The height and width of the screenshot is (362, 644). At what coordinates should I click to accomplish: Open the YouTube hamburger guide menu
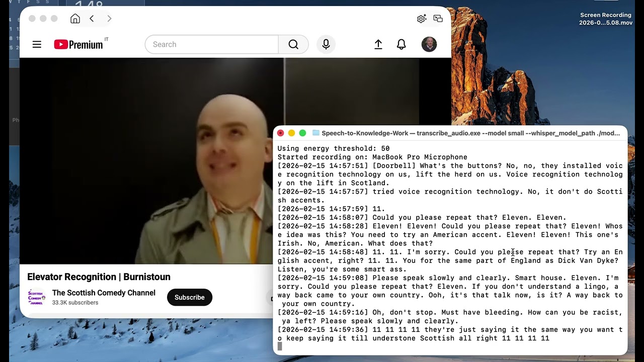click(x=37, y=44)
